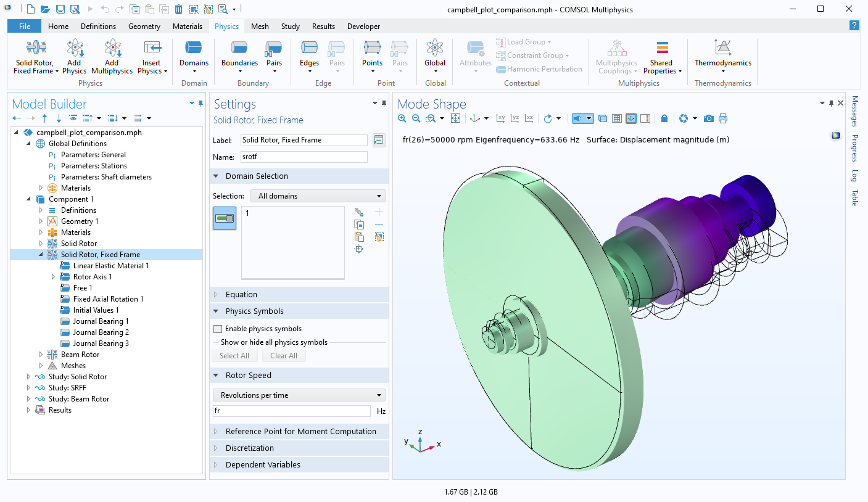Viewport: 868px width, 502px height.
Task: Take a snapshot with the camera icon
Action: coord(709,118)
